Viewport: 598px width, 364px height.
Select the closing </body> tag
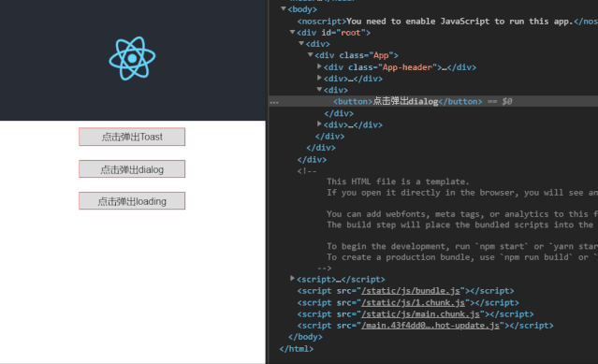click(305, 337)
